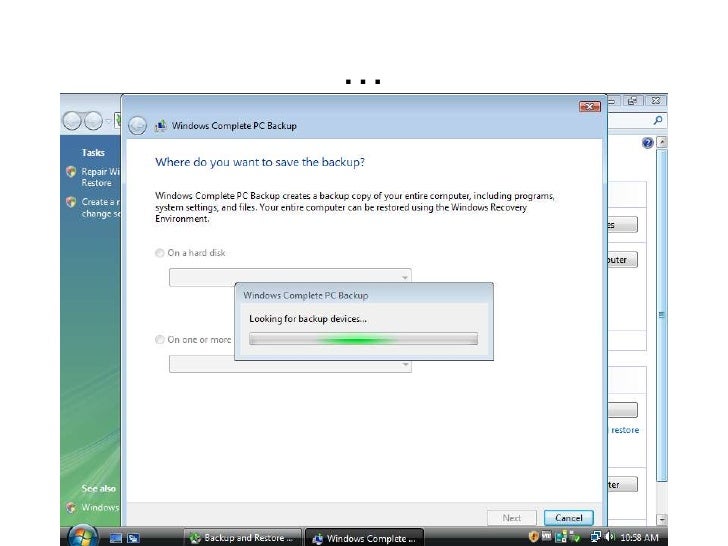Click Switch Between Windows quick launch icon
Image resolution: width=728 pixels, height=546 pixels.
point(134,538)
